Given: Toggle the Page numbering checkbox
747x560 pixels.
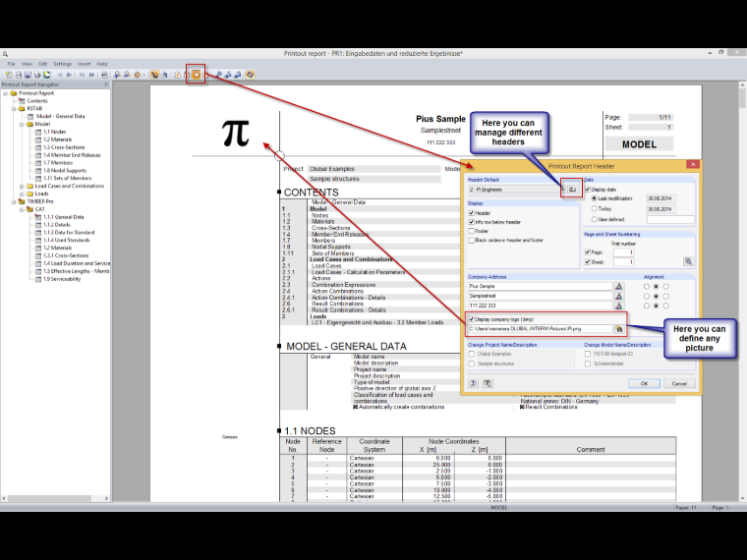Looking at the screenshot, I should (x=588, y=252).
